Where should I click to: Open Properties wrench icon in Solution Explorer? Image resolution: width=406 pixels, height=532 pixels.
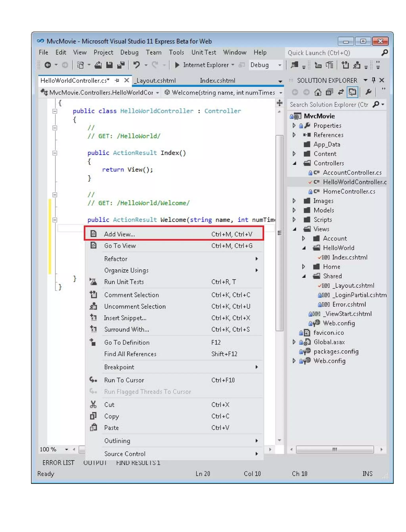(368, 92)
